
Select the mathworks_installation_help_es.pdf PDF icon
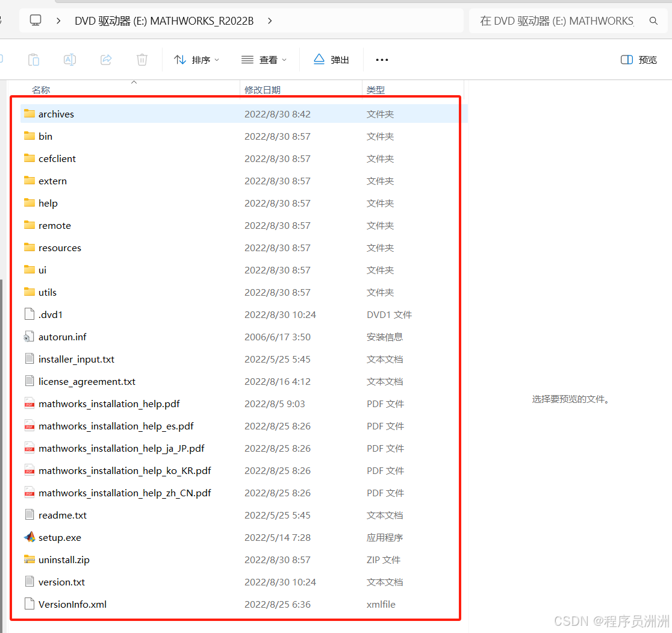pos(30,426)
